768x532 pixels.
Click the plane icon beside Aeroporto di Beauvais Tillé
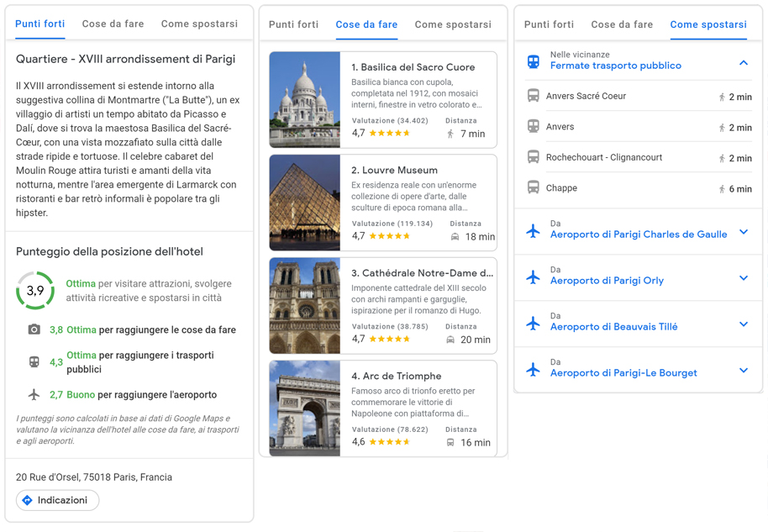tap(534, 324)
